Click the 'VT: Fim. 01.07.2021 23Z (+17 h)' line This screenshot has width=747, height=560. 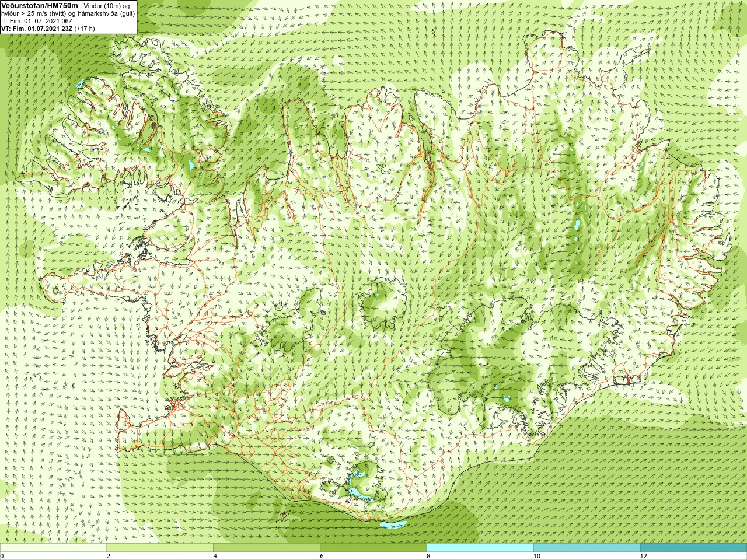(x=48, y=29)
